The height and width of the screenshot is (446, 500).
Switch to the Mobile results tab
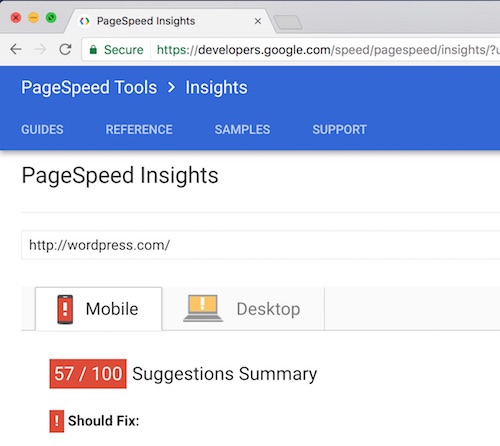[x=98, y=309]
